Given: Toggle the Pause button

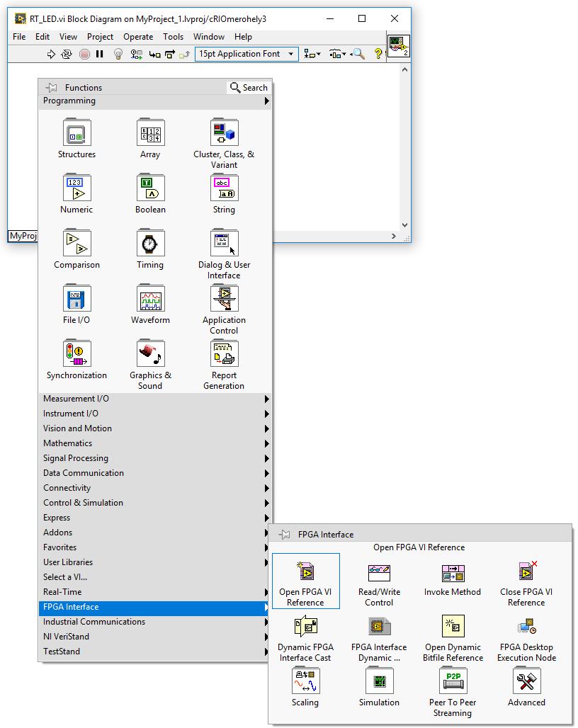Looking at the screenshot, I should point(99,55).
